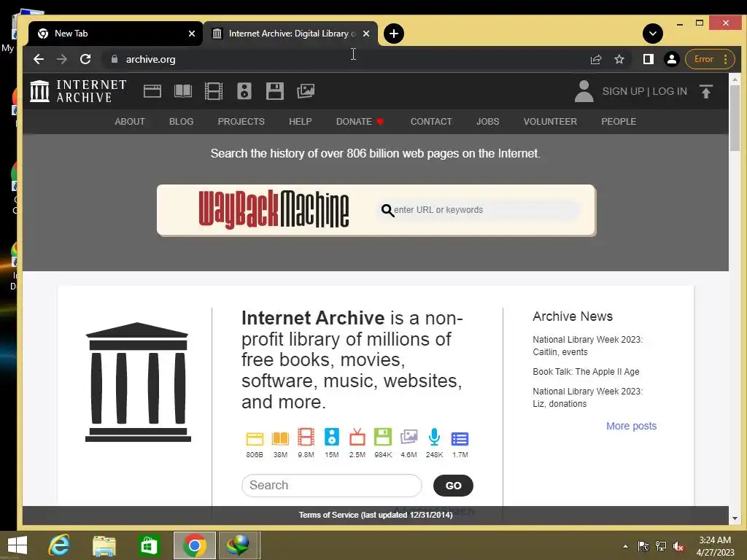Image resolution: width=747 pixels, height=560 pixels.
Task: Click the scrollbar down arrow
Action: click(x=735, y=518)
